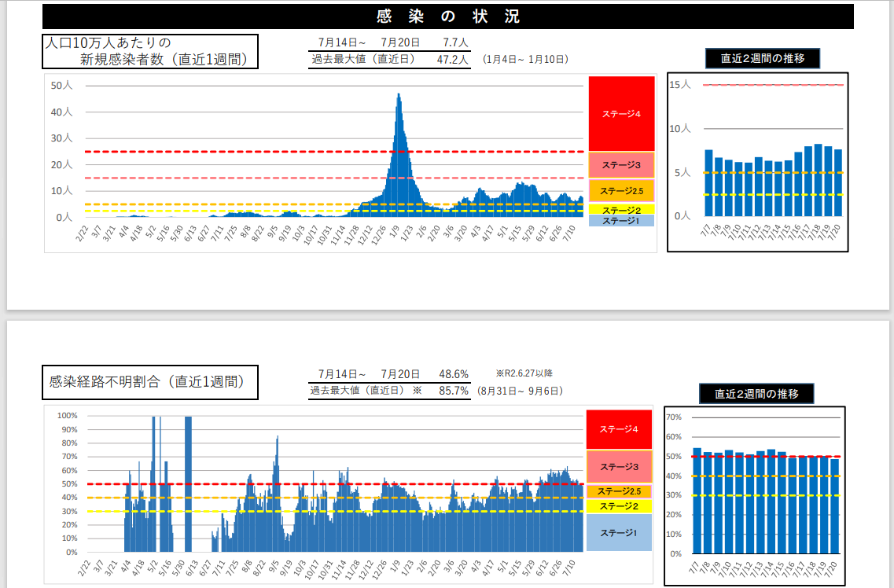The image size is (894, 588).
Task: Click light blue ステージ1 block in 感染経路不明割合 chart
Action: click(x=619, y=532)
